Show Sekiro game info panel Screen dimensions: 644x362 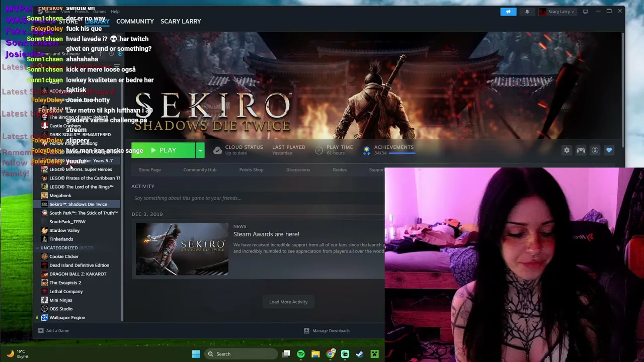pyautogui.click(x=595, y=150)
